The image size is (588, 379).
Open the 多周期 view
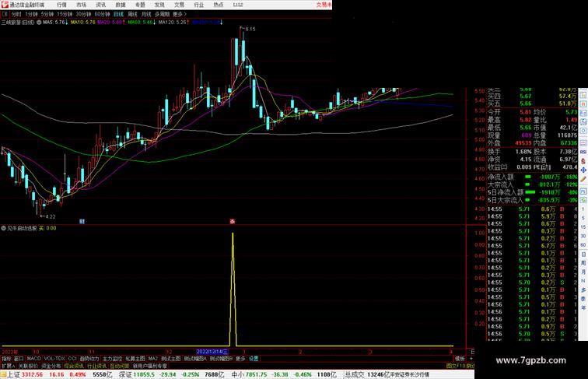point(162,14)
